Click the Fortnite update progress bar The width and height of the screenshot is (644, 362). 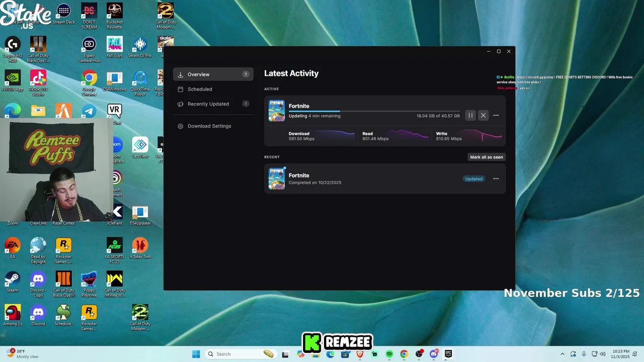[x=374, y=111]
